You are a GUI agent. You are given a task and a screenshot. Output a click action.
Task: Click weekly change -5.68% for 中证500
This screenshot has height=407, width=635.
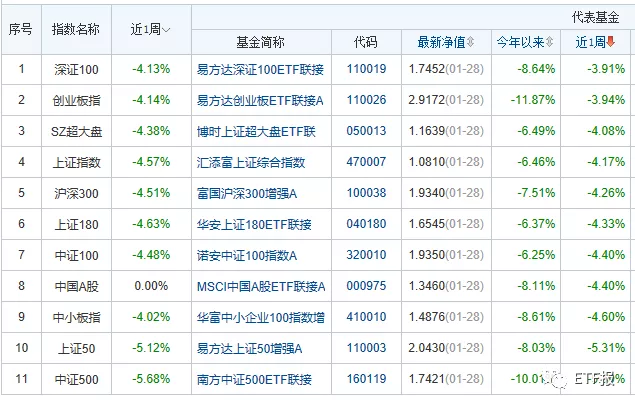pyautogui.click(x=151, y=379)
